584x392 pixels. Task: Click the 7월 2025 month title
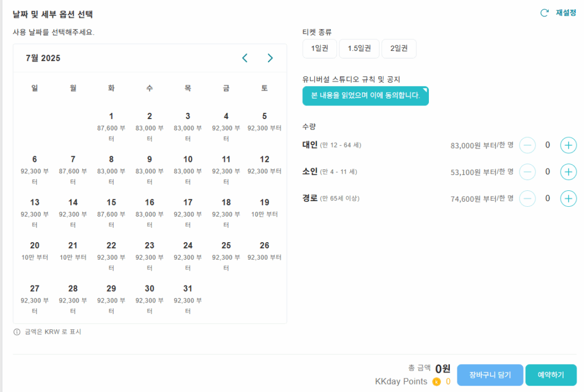click(x=43, y=58)
